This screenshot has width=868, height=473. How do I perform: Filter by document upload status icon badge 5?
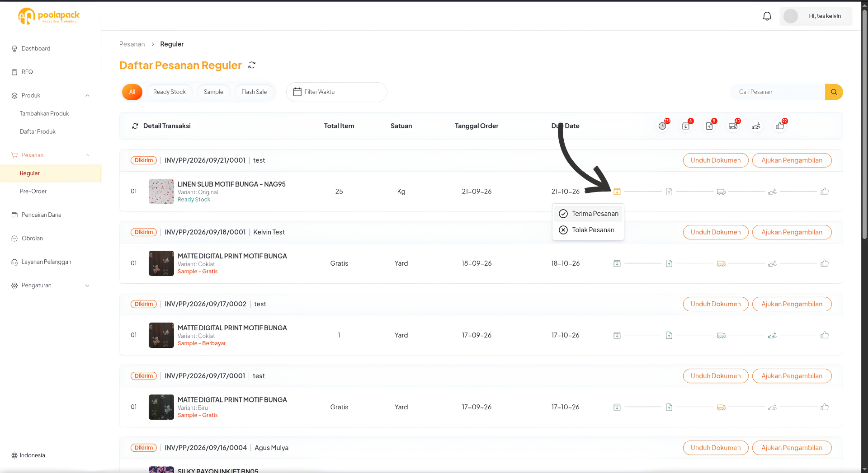coord(709,126)
